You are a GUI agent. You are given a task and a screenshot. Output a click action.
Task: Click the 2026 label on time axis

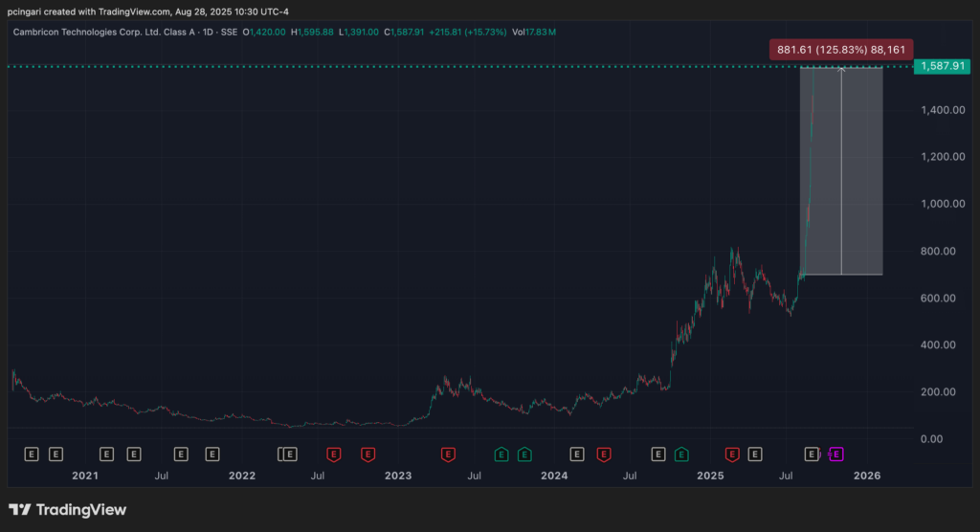click(x=867, y=476)
